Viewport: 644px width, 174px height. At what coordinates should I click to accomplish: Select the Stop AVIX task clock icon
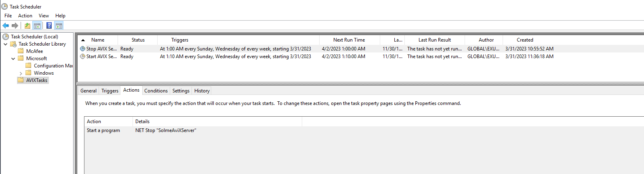[x=82, y=49]
